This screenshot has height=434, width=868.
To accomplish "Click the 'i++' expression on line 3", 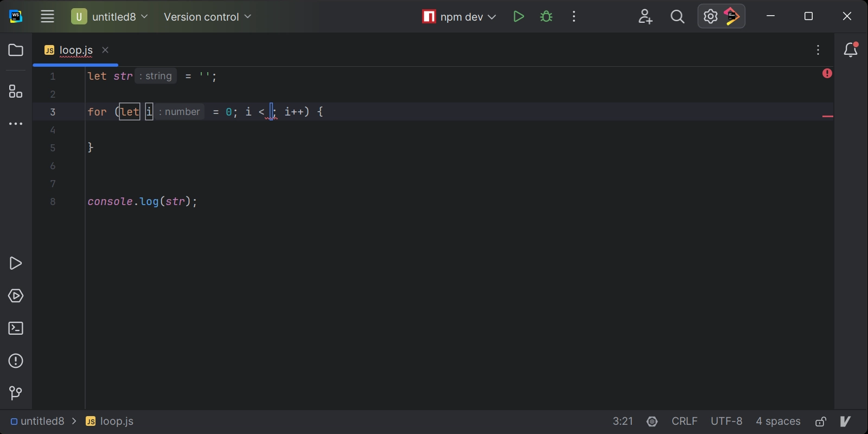I will (294, 112).
